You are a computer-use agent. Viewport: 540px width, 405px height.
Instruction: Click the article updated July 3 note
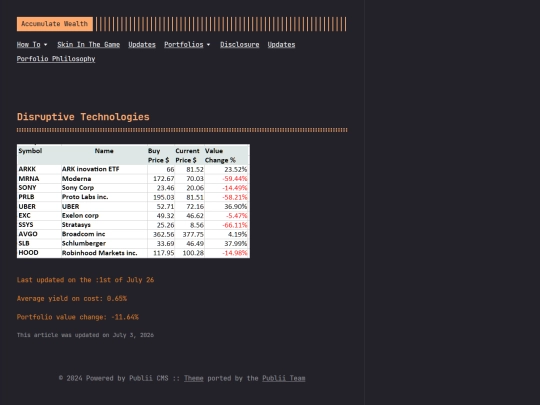point(85,335)
